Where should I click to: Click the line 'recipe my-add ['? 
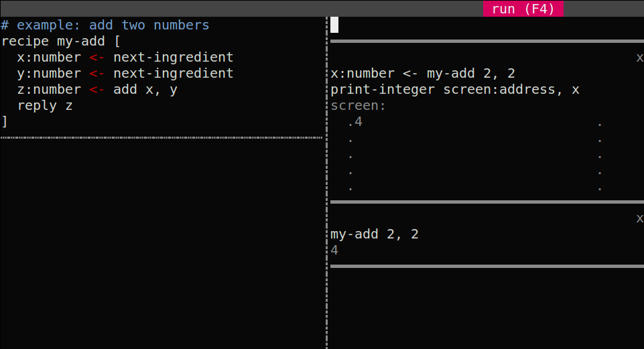pos(61,41)
